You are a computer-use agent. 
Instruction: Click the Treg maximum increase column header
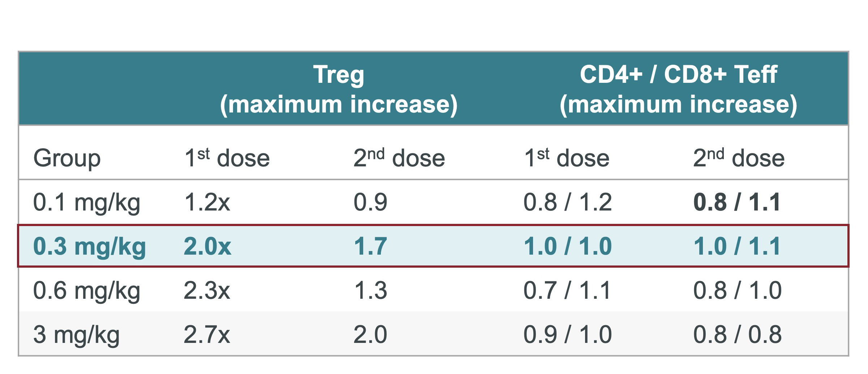(x=339, y=89)
